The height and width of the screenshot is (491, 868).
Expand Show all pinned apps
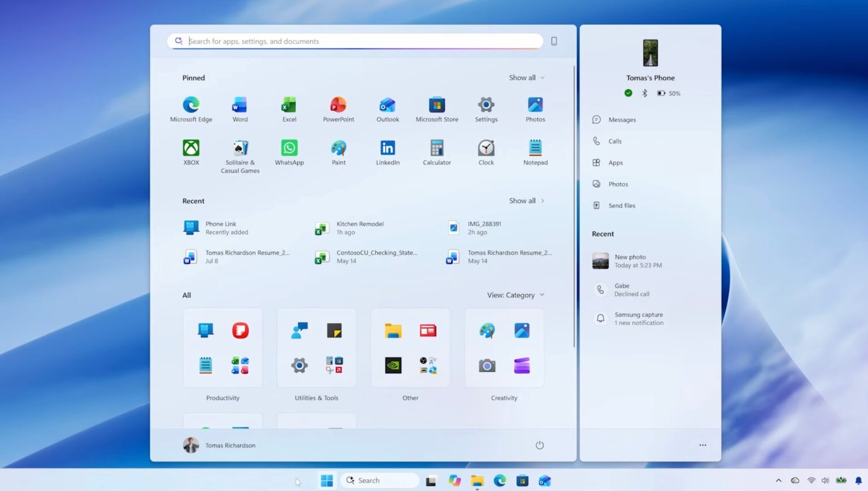coord(527,78)
